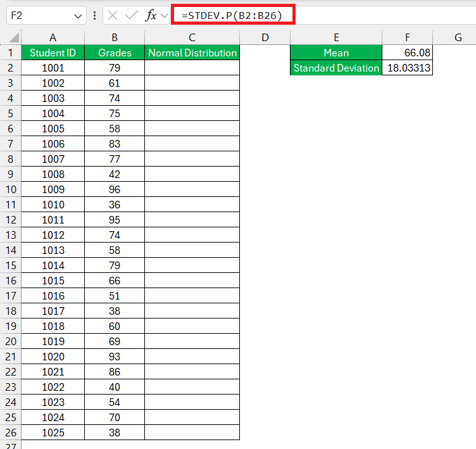Select column B header
The width and height of the screenshot is (476, 449).
[115, 37]
